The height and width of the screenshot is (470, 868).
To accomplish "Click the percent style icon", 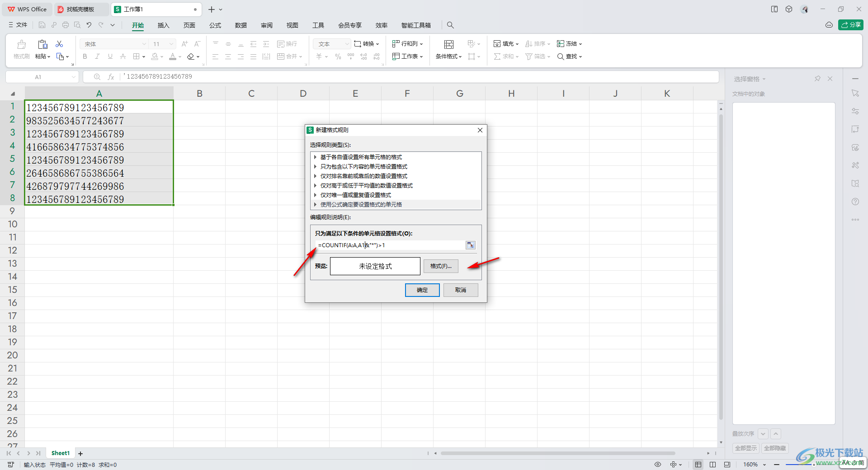I will point(338,56).
